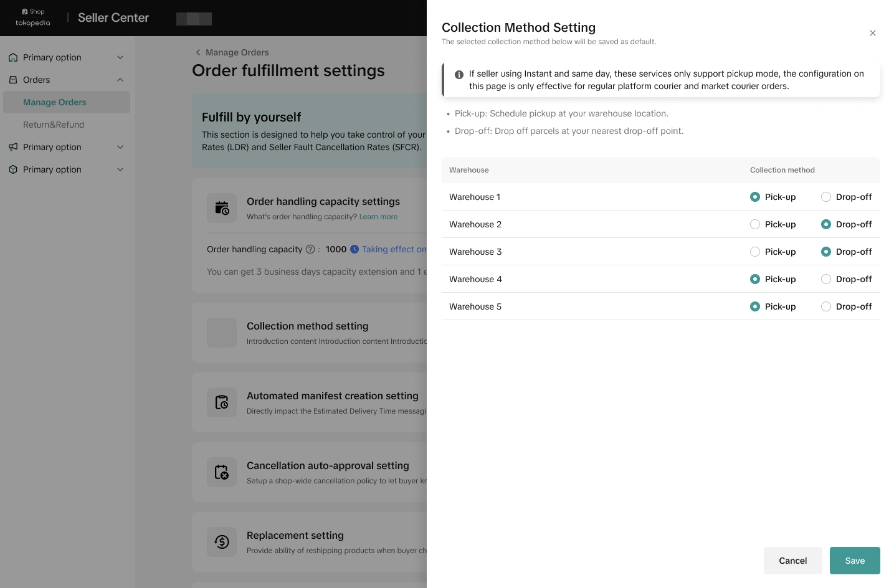Click the Shop Tokopedia logo
The width and height of the screenshot is (894, 588).
(x=33, y=17)
